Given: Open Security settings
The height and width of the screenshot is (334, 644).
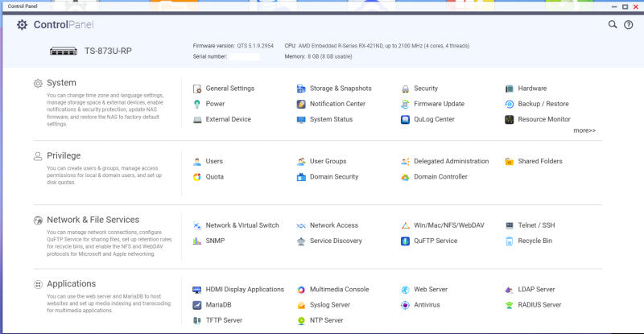Looking at the screenshot, I should [x=419, y=89].
